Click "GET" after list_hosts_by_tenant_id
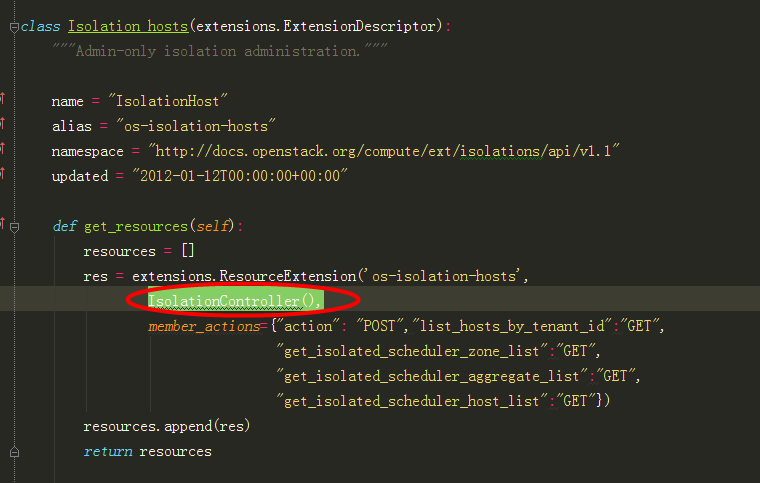Image resolution: width=760 pixels, height=483 pixels. (x=639, y=326)
